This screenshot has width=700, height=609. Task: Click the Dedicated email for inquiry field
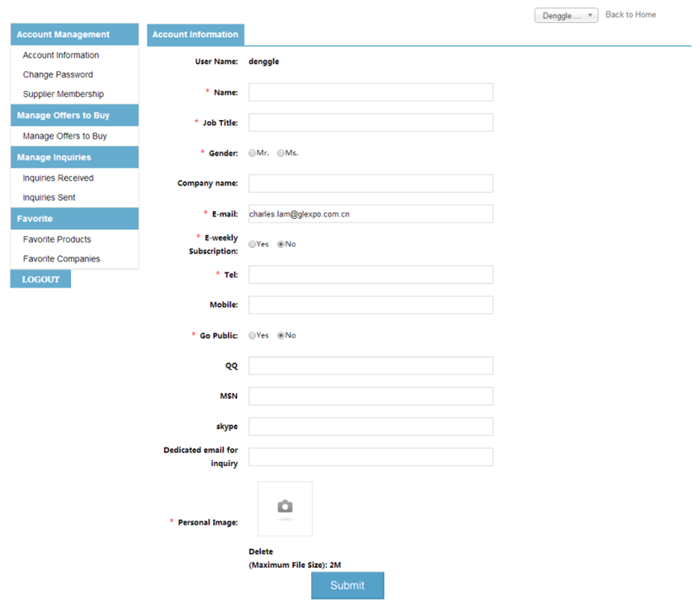click(371, 457)
